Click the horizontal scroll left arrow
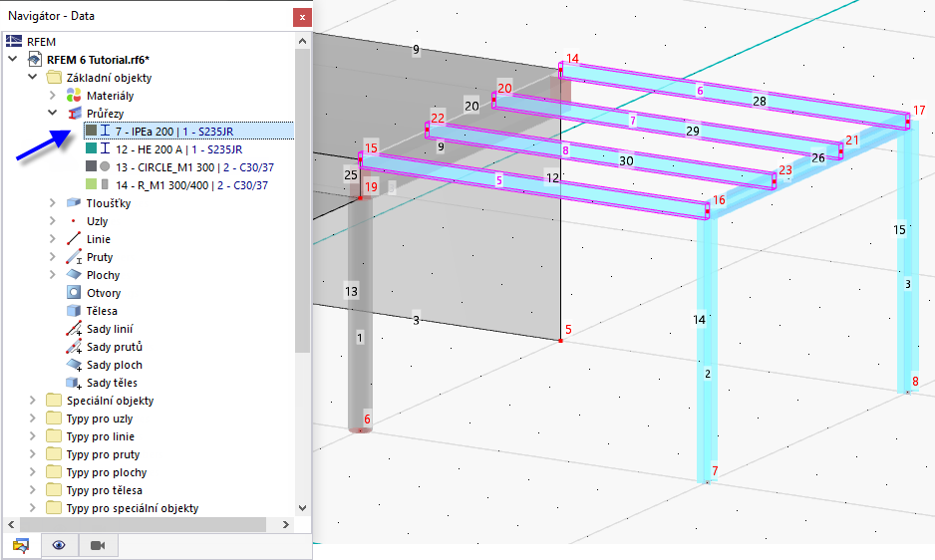The image size is (935, 560). [11, 524]
